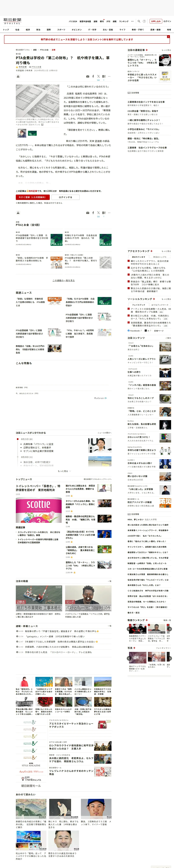174x868 pixels.
Task: Open 経済 INSIDE column thumbnail
Action: click(x=165, y=77)
